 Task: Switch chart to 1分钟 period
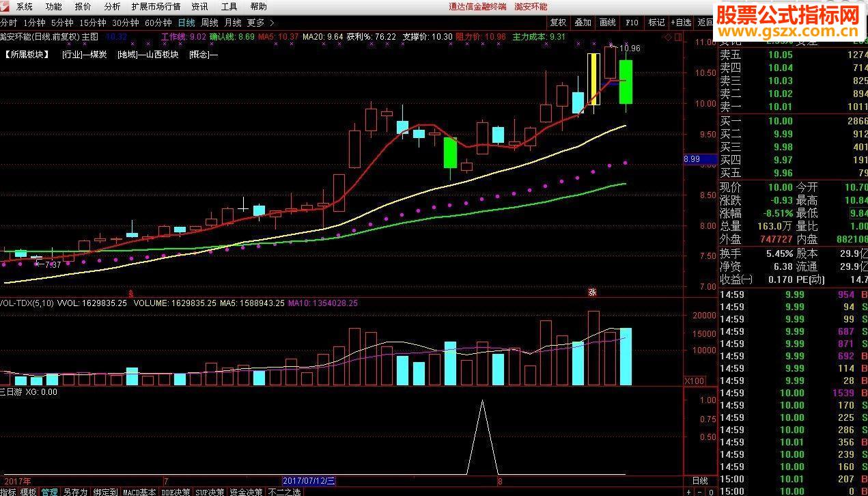click(x=34, y=23)
